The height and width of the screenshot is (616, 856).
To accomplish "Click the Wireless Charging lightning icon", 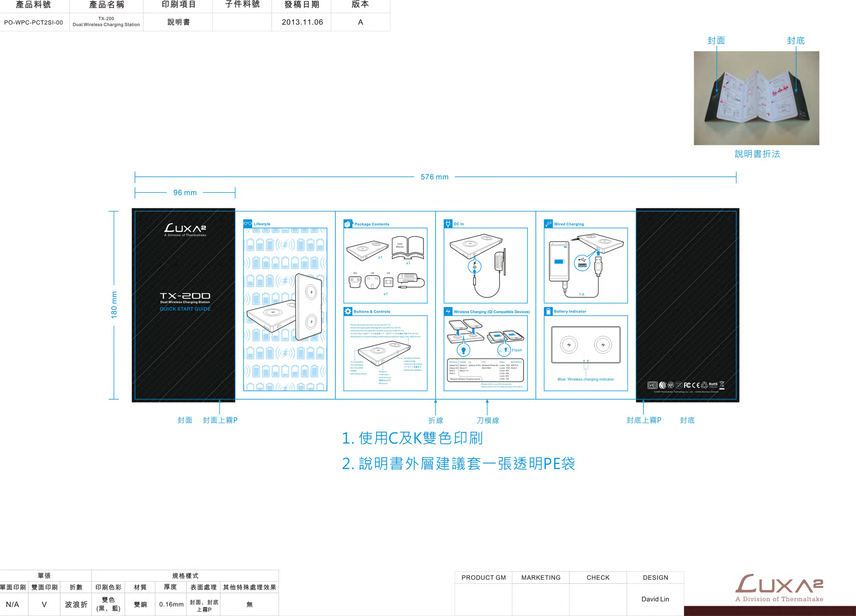I will coord(448,311).
